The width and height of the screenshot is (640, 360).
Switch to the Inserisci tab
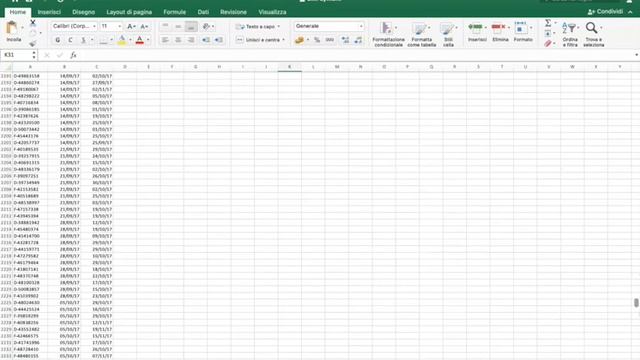coord(49,12)
